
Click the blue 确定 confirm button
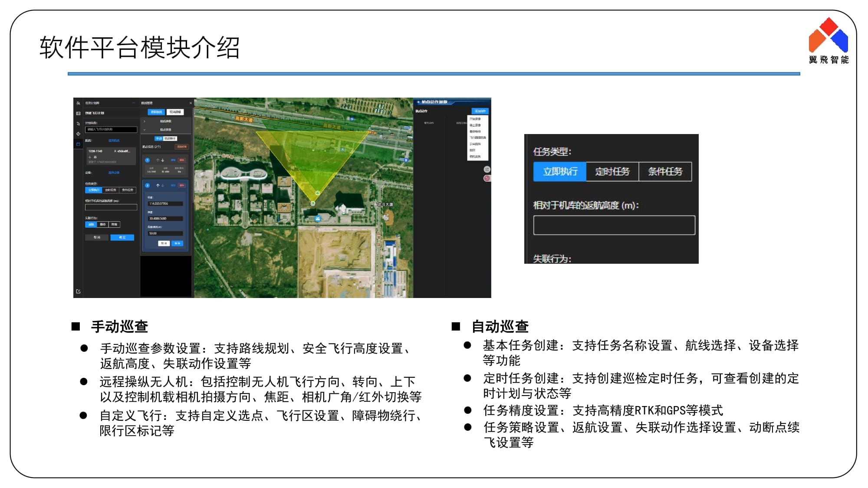pyautogui.click(x=122, y=237)
